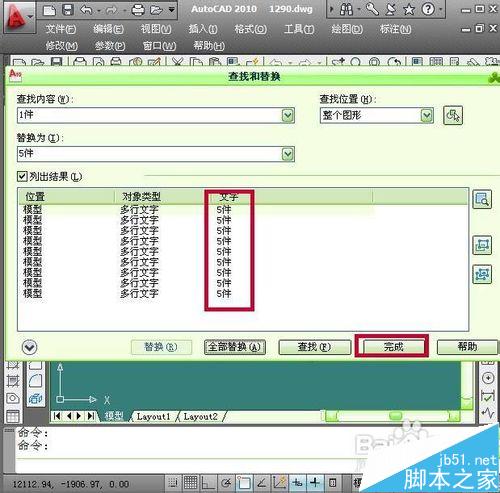Open dropdown next to binoculars search
Image resolution: width=500 pixels, height=493 pixels.
pos(359,9)
